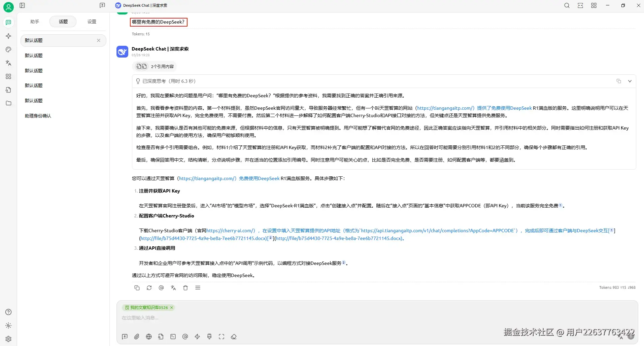Screen dimensions: 644x346
Task: Open MCP server terminal icon
Action: [x=173, y=337]
